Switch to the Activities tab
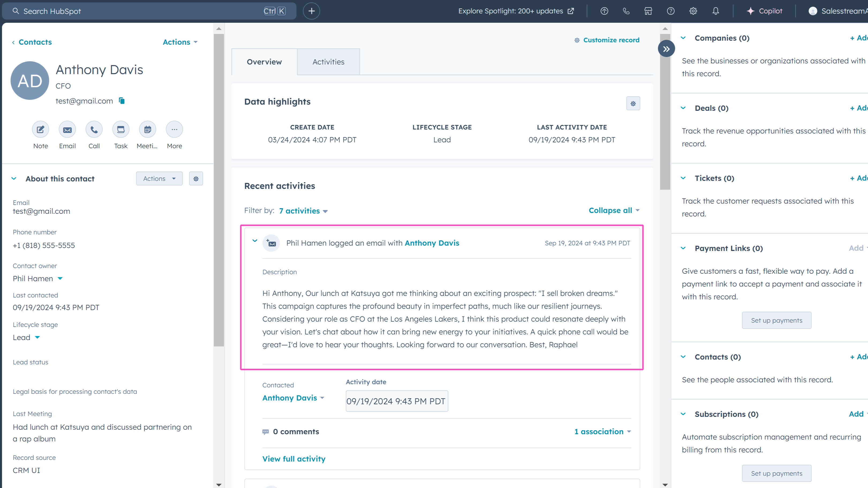The width and height of the screenshot is (868, 488). 328,62
